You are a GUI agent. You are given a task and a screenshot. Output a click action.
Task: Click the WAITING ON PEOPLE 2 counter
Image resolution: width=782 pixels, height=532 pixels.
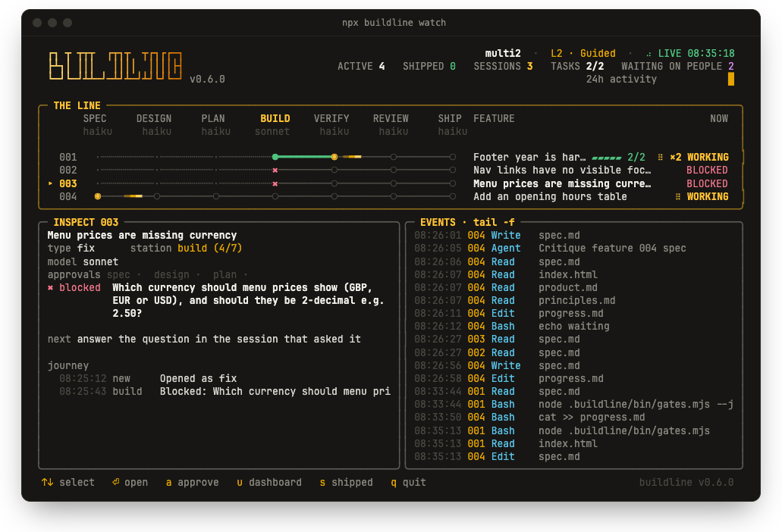[678, 66]
